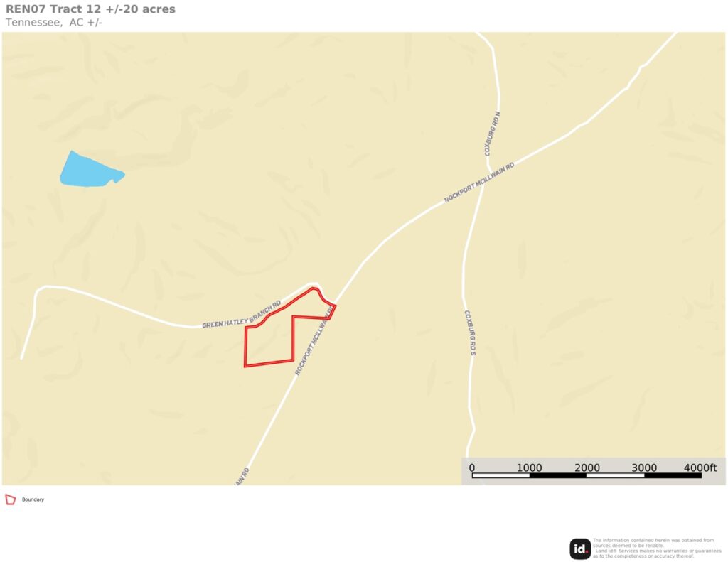Click the Coxburg Rd N road label
The image size is (728, 562).
492,134
